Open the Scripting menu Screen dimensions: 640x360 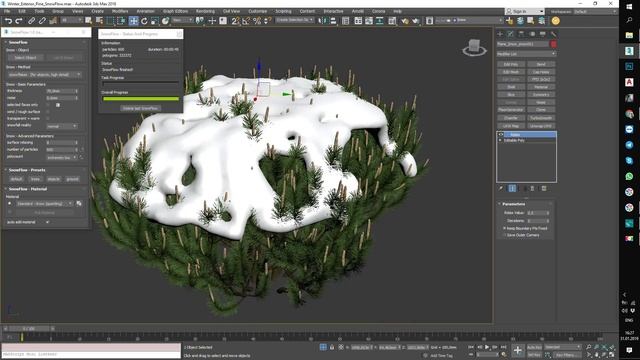tap(283, 11)
